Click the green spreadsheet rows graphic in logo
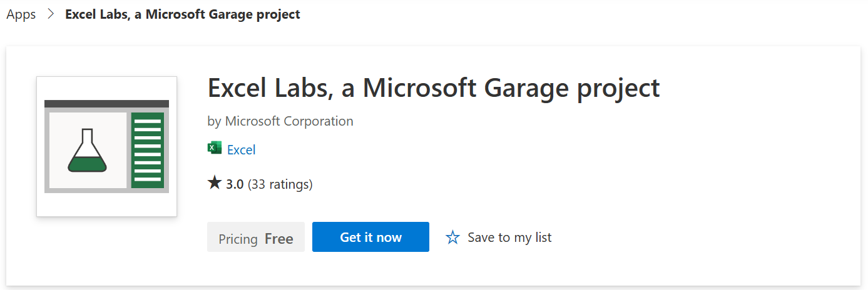This screenshot has height=290, width=868. pos(148,150)
